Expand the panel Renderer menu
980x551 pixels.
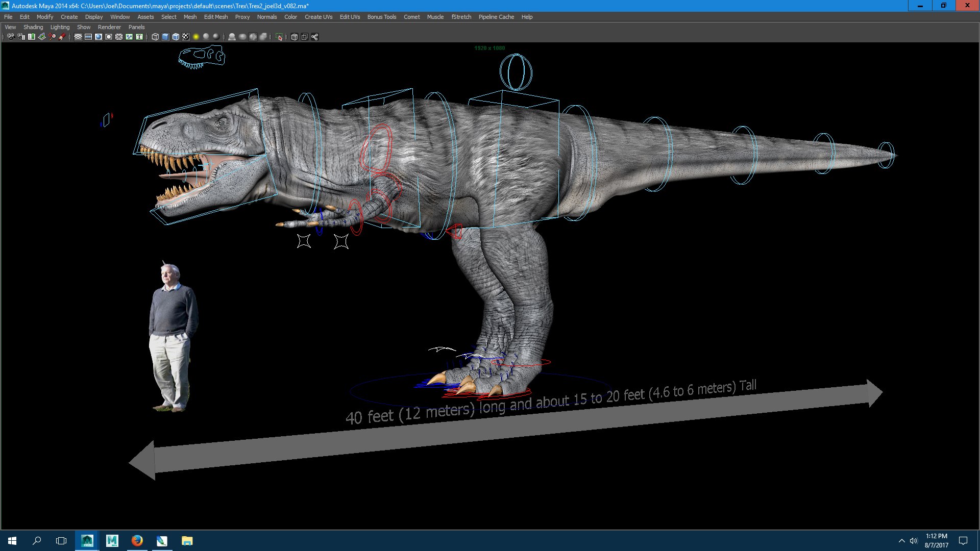pos(109,27)
